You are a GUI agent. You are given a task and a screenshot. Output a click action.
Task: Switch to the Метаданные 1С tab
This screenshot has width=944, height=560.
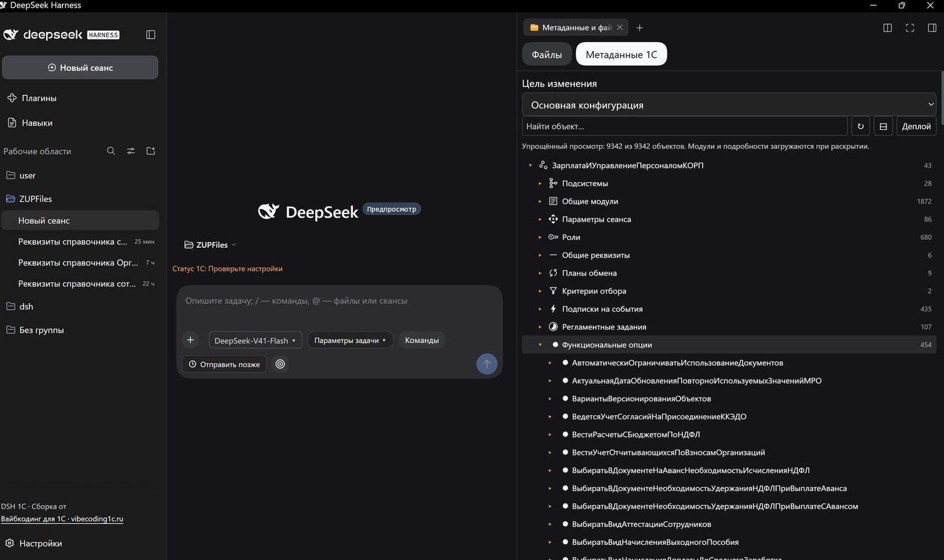[621, 54]
